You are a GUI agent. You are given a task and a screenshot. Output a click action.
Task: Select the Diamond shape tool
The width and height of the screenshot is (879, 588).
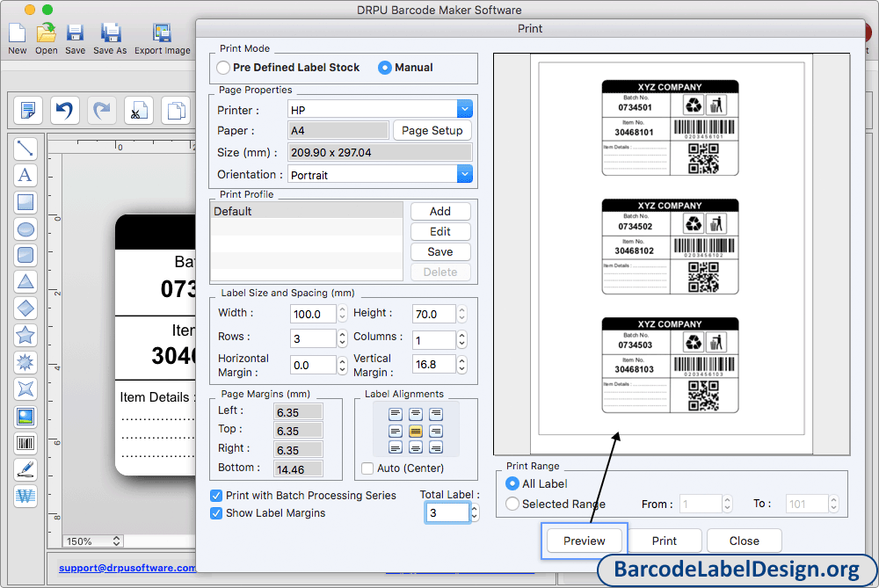[25, 309]
